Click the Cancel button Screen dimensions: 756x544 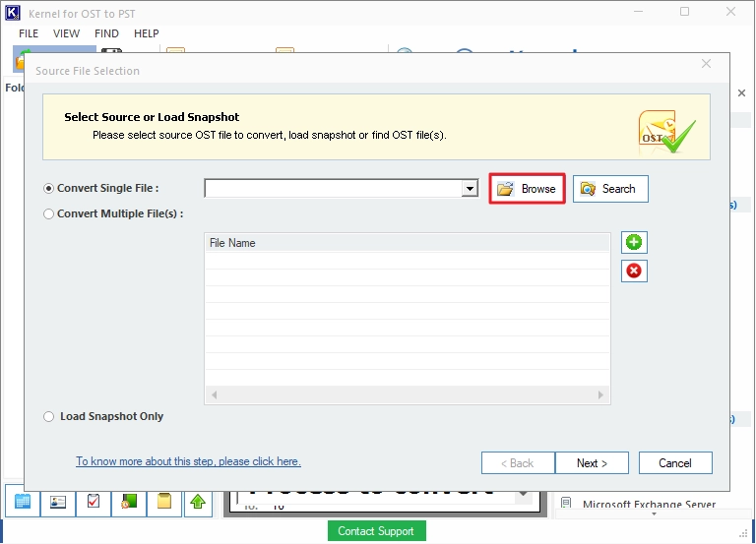pos(675,463)
